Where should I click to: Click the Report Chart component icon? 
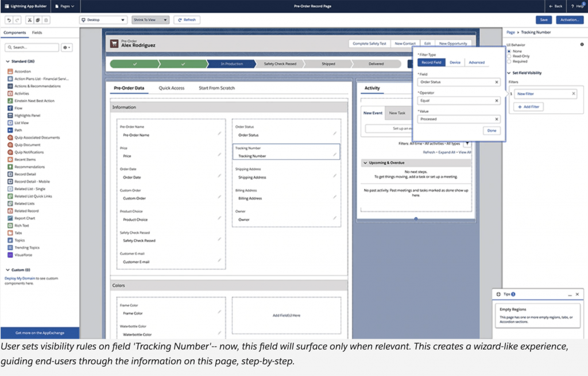(x=10, y=218)
